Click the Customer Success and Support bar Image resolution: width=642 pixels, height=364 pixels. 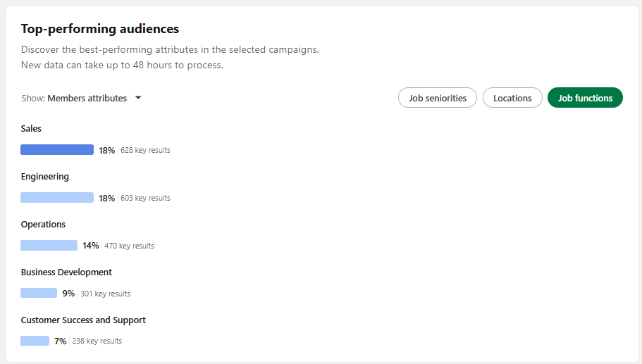point(35,341)
